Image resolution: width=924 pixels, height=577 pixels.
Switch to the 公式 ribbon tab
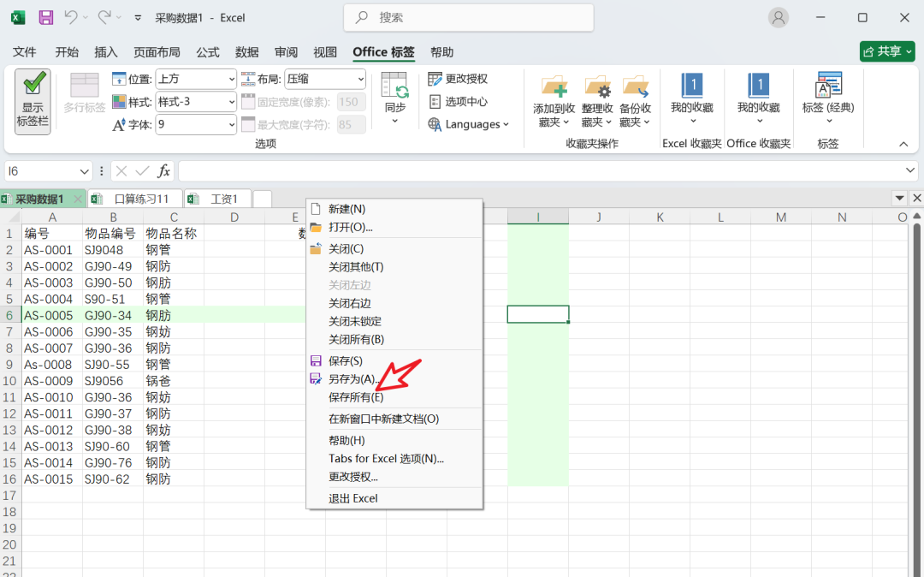click(208, 52)
